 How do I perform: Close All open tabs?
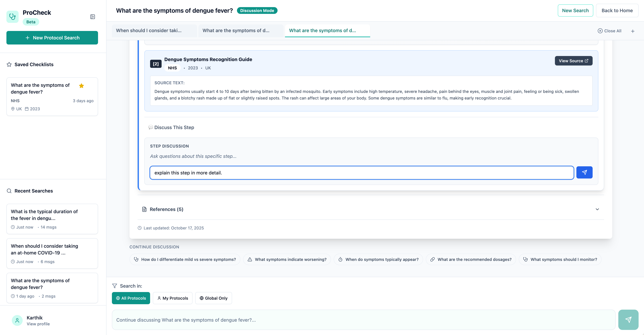point(609,31)
